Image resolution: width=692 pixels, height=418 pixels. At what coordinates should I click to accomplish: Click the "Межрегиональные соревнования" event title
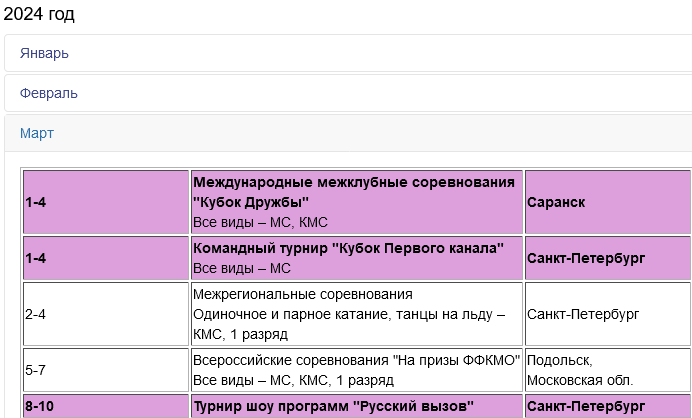[302, 294]
